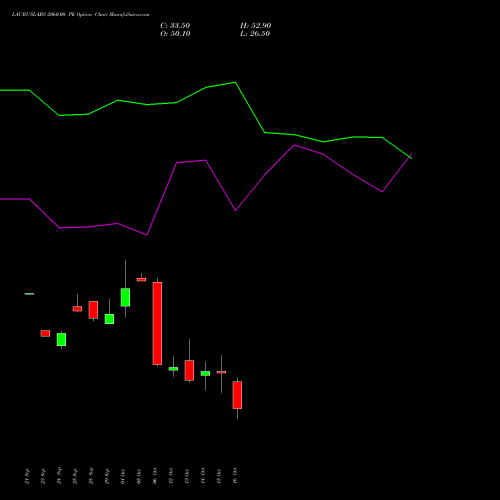The width and height of the screenshot is (500, 500).
Task: Select the 24 Sep date label
Action: (x=59, y=476)
